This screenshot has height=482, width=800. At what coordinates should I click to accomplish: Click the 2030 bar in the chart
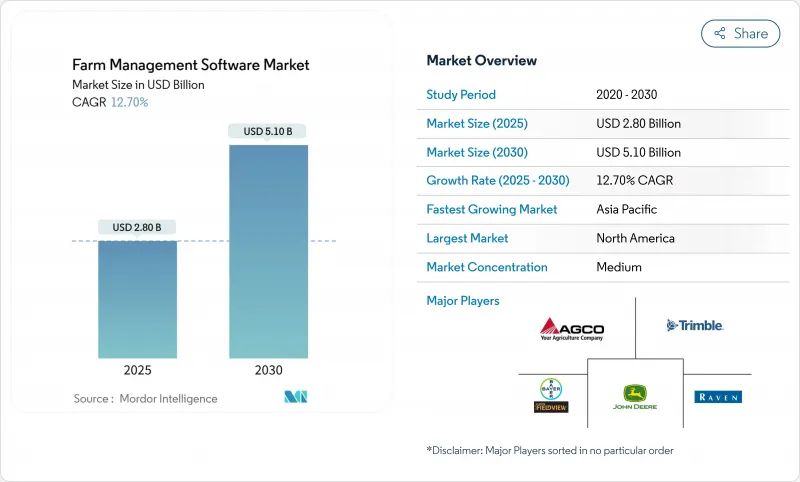pyautogui.click(x=268, y=251)
